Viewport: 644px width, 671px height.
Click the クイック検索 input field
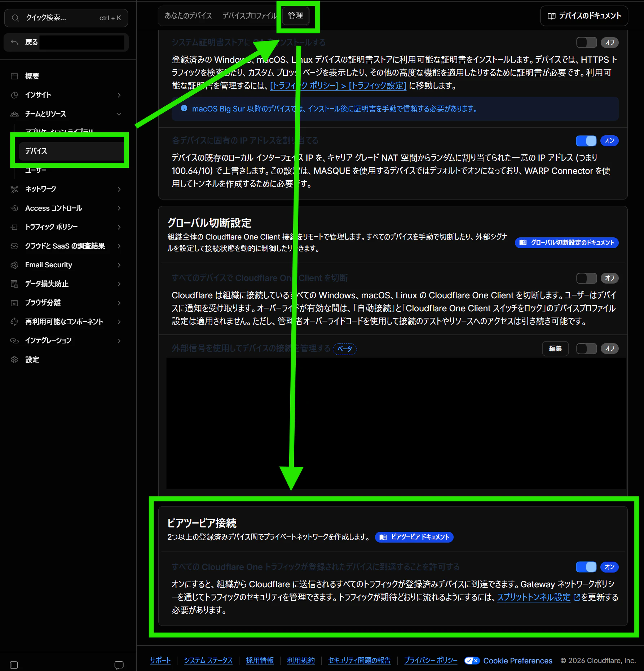click(x=66, y=18)
